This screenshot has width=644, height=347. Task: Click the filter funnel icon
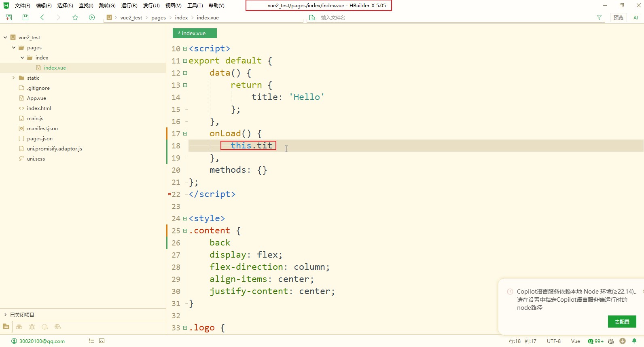click(x=599, y=17)
